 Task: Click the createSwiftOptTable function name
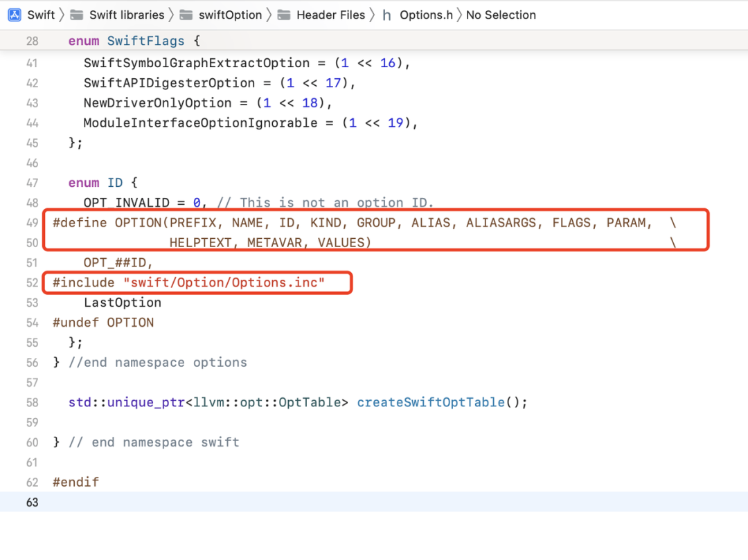(x=430, y=402)
